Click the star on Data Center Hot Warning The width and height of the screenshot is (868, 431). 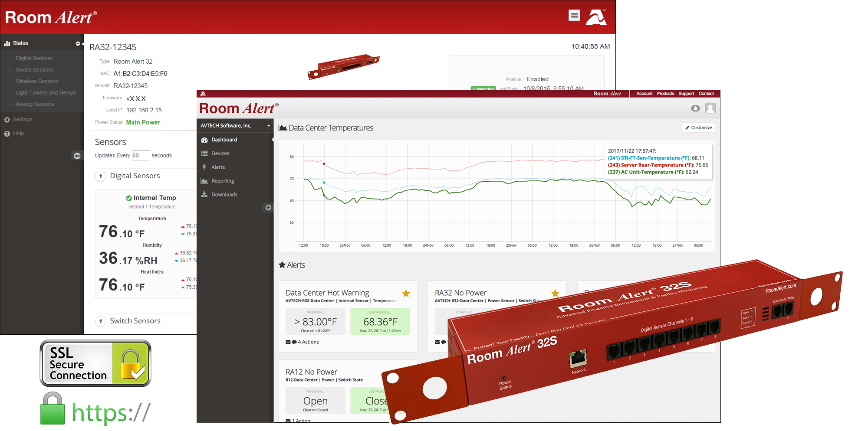pyautogui.click(x=406, y=294)
